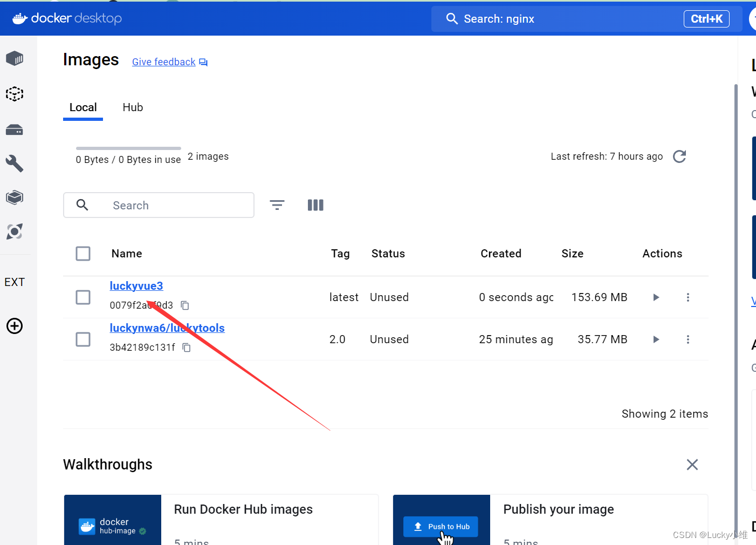Close the Walkthroughs section
This screenshot has height=545, width=756.
[692, 465]
